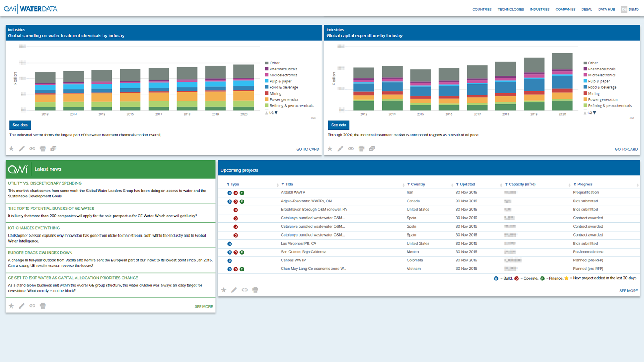Click the Power generation orange legend swatch in capital expenditure chart

(x=585, y=100)
